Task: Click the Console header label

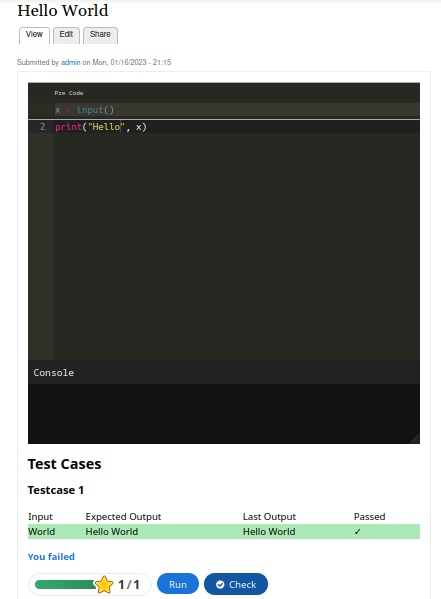Action: click(x=54, y=372)
